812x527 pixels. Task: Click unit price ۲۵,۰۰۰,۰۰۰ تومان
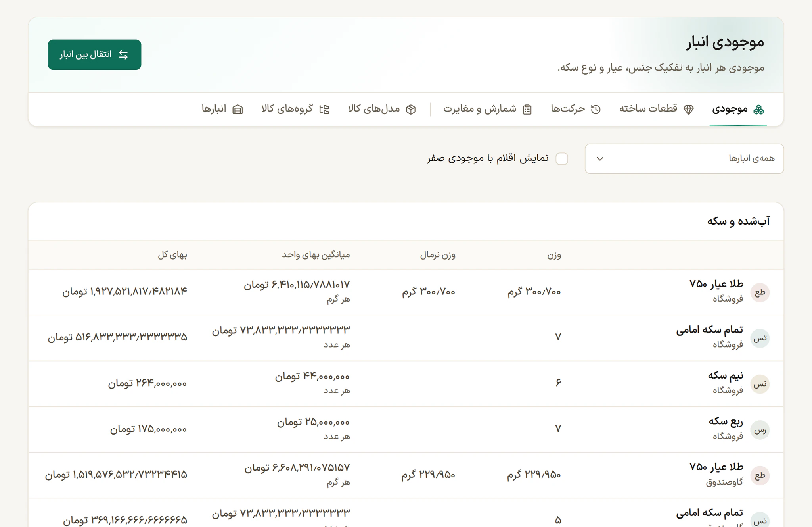coord(313,422)
